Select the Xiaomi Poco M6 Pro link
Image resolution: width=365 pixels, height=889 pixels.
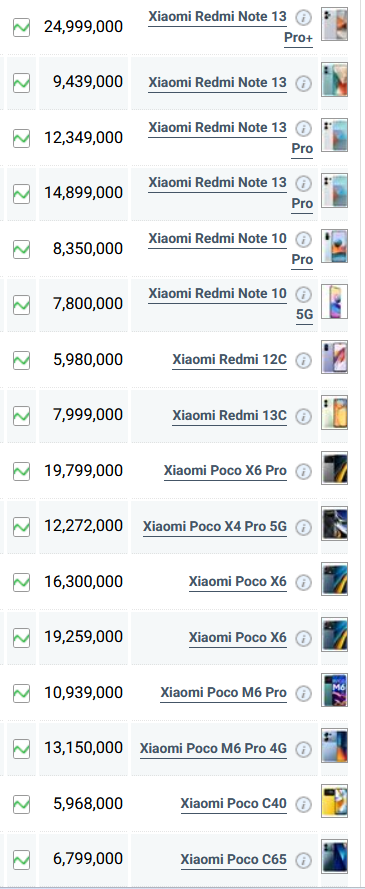223,693
